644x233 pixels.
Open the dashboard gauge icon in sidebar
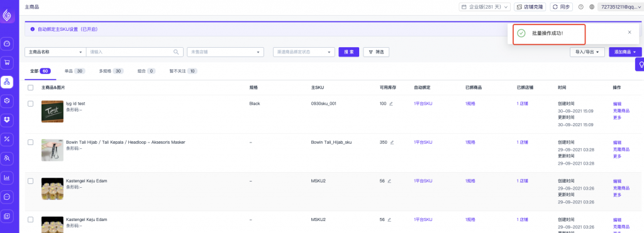click(6, 43)
